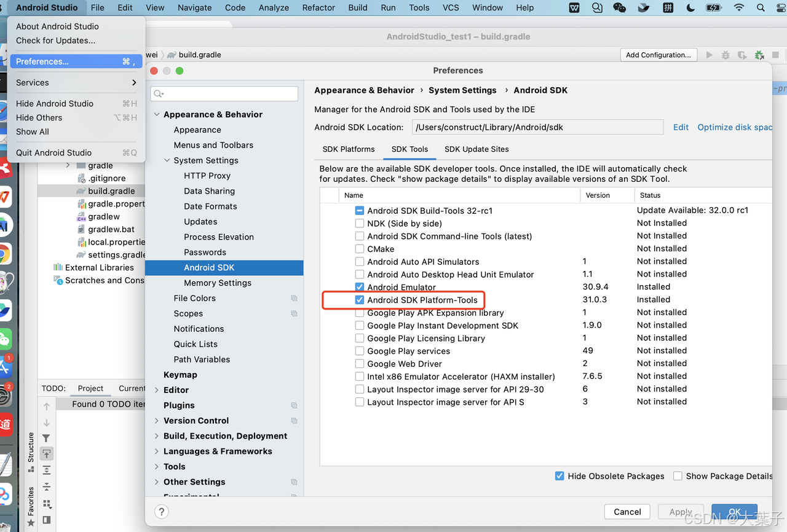Click the help question mark in Preferences
This screenshot has width=787, height=532.
161,511
